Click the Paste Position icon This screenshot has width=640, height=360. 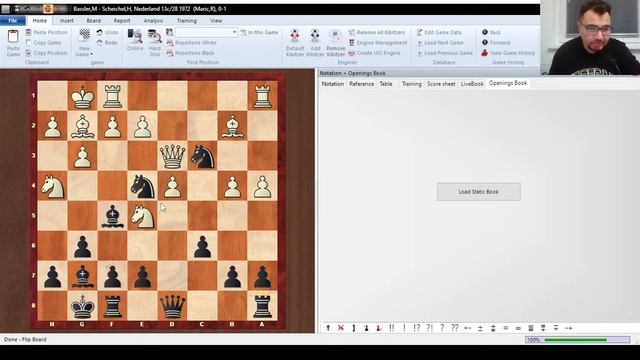pos(28,32)
